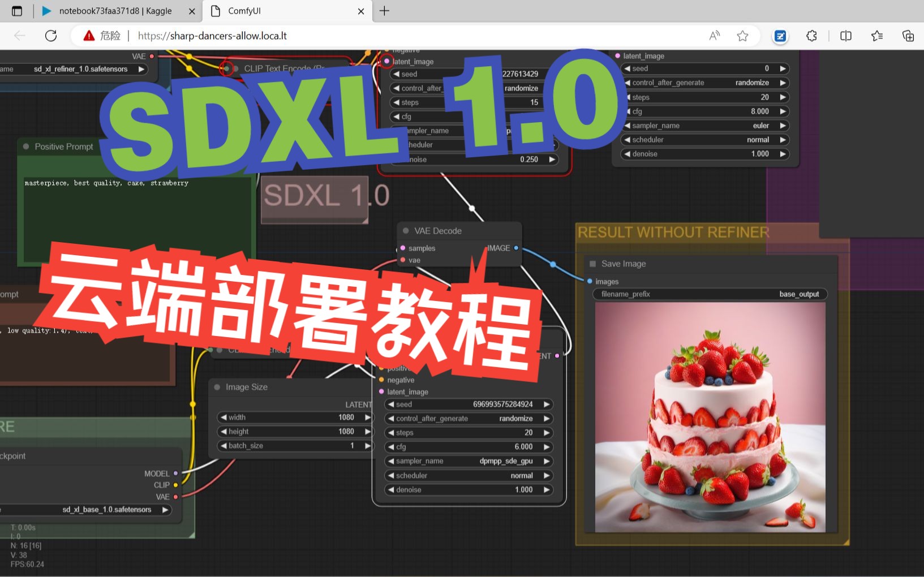Screen dimensions: 924x577
Task: Open tab actions menu icon
Action: click(17, 11)
